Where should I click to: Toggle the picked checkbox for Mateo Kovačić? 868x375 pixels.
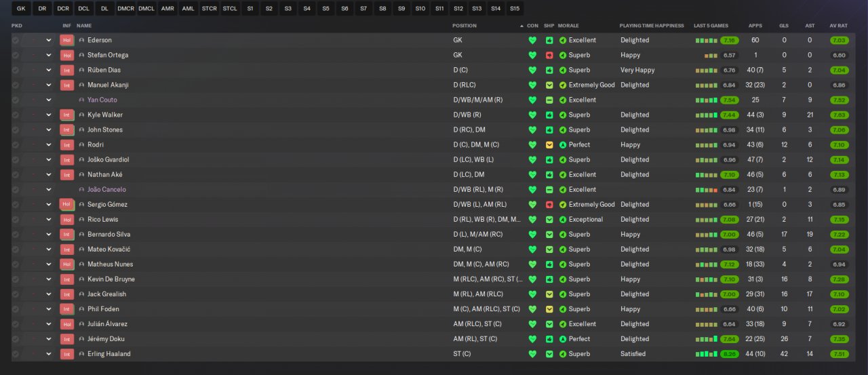[x=16, y=250]
